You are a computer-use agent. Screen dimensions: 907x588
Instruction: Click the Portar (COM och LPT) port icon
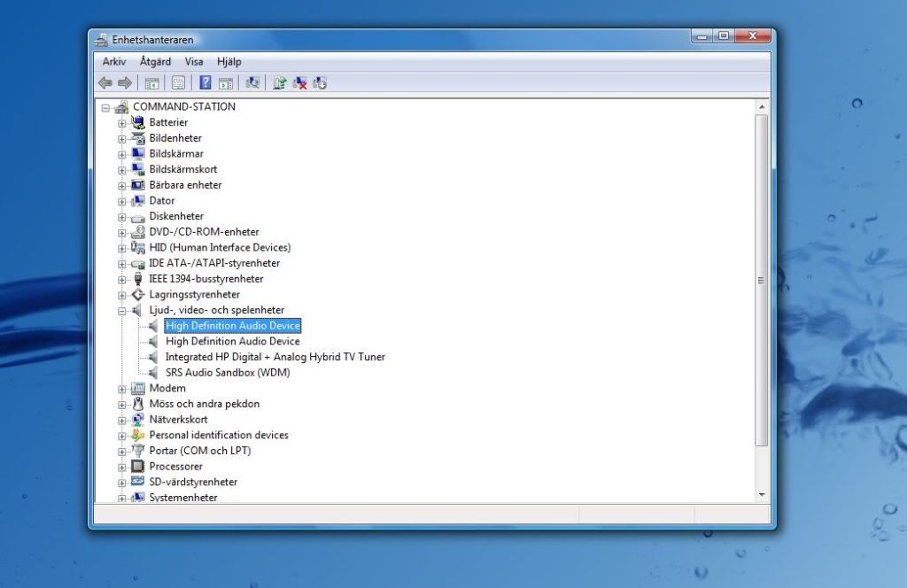[137, 451]
